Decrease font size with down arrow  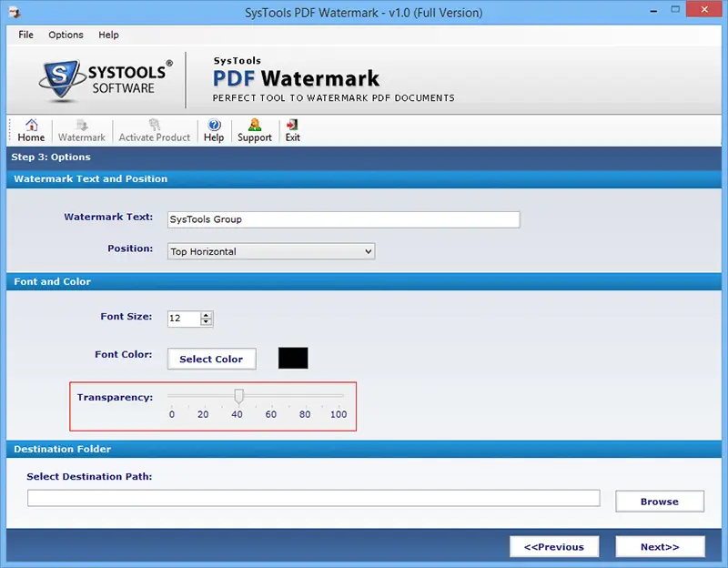coord(207,322)
